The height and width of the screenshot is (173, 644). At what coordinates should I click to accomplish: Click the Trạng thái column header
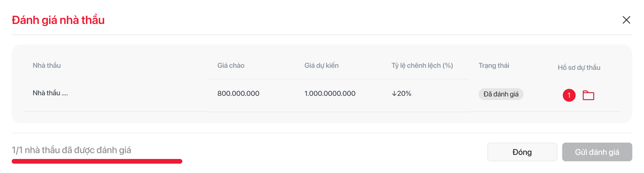pos(494,65)
